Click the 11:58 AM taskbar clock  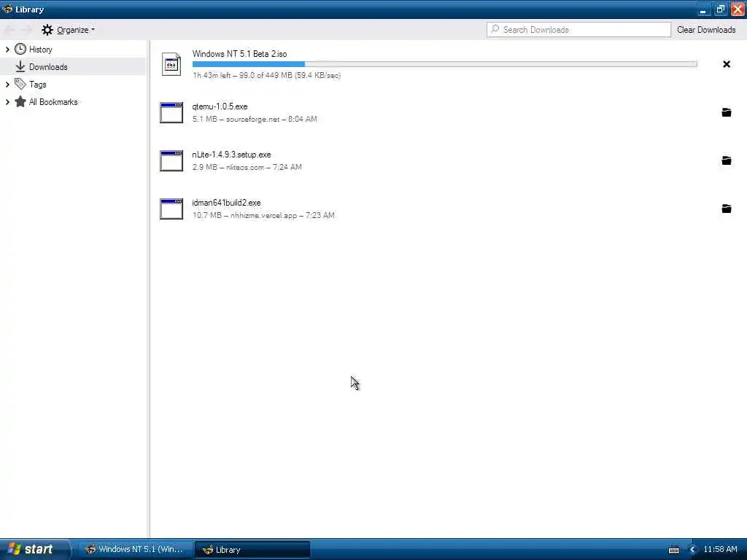pyautogui.click(x=720, y=549)
